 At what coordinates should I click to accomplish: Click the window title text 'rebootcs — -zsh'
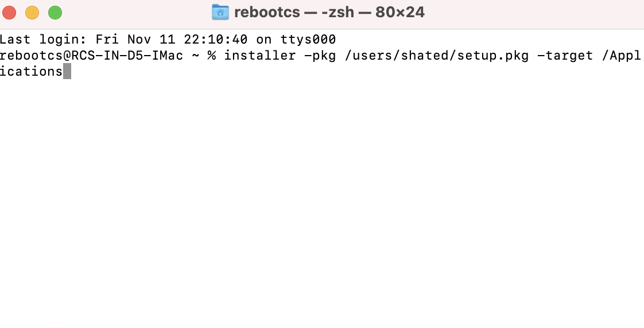294,12
